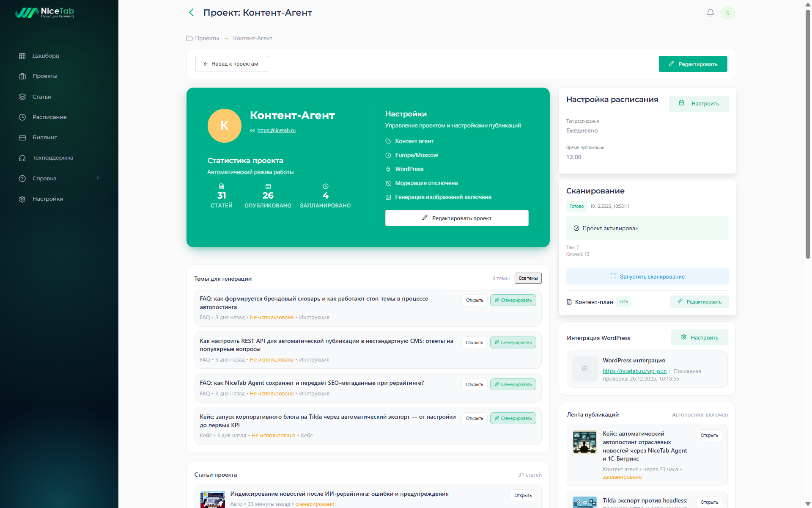The image size is (812, 508).
Task: Open the https://nicetab.ru/wp-json link
Action: [x=634, y=371]
